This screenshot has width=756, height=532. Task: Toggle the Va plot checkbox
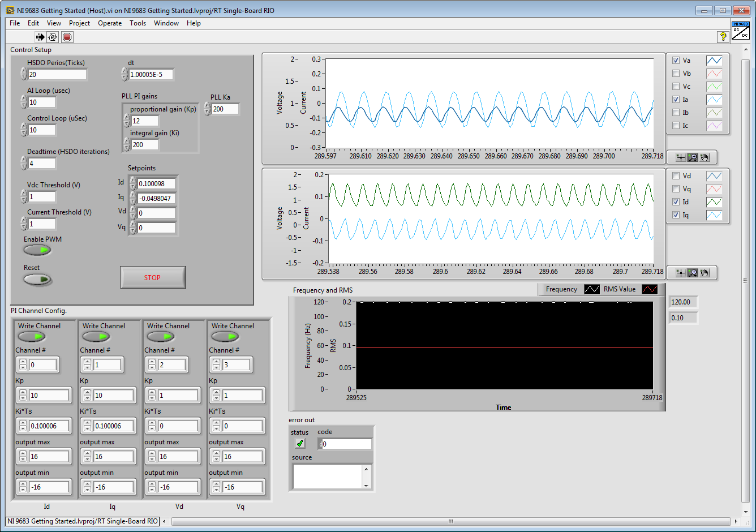tap(676, 61)
